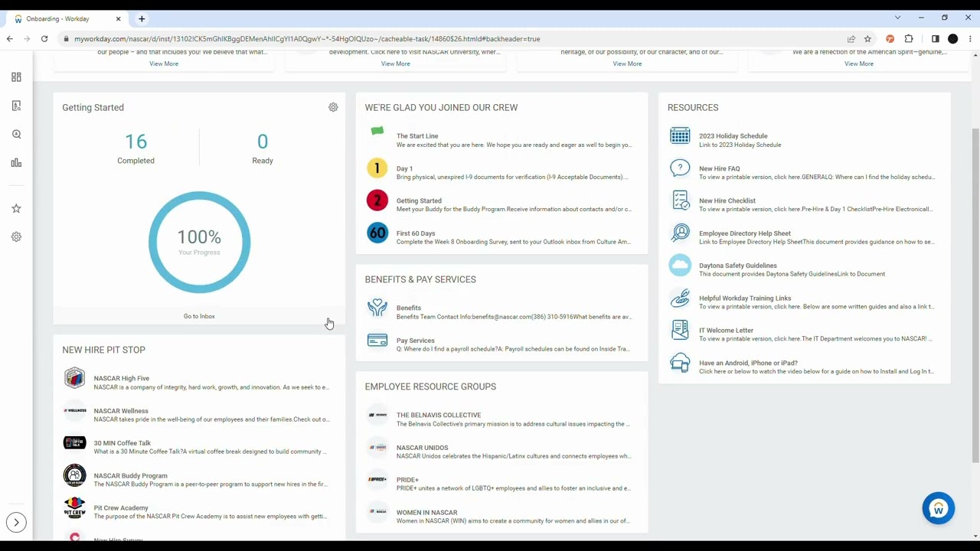
Task: Open The Start Line link
Action: [x=417, y=136]
